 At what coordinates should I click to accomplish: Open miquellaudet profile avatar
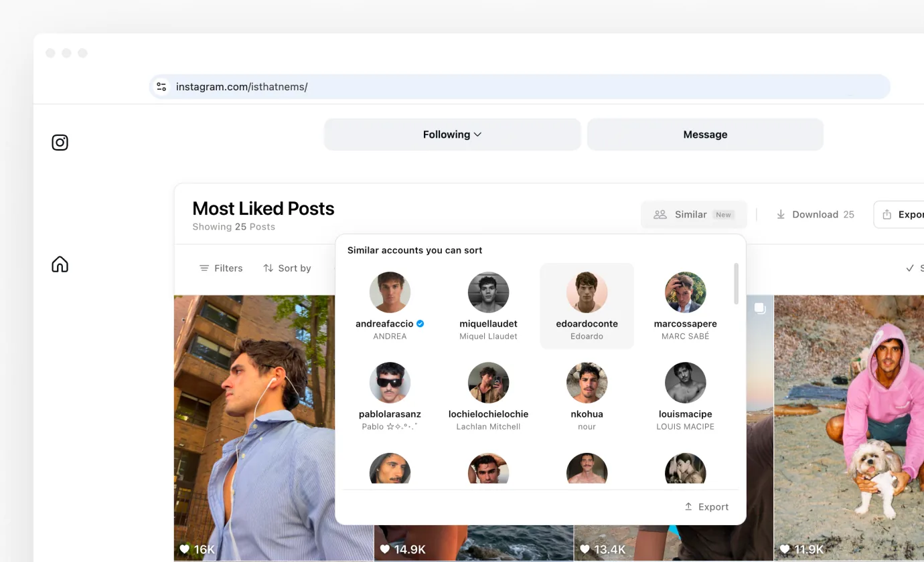488,292
